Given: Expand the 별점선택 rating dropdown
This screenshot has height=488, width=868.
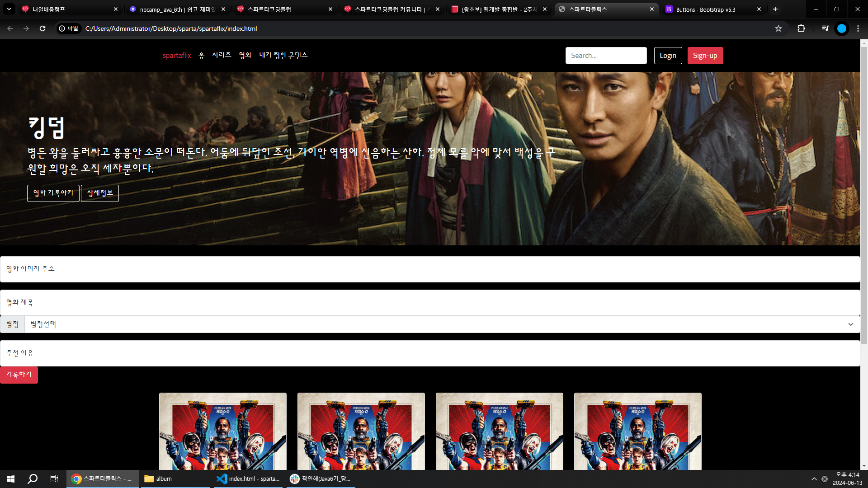Looking at the screenshot, I should (x=442, y=324).
